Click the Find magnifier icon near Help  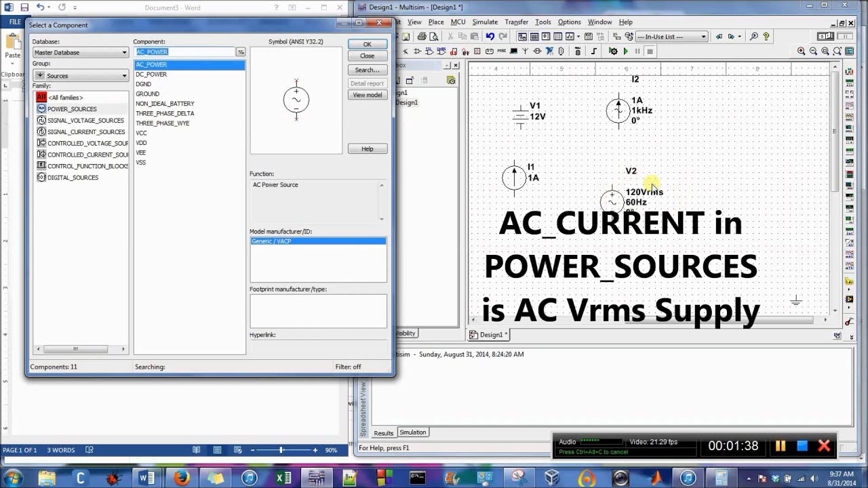click(x=753, y=37)
